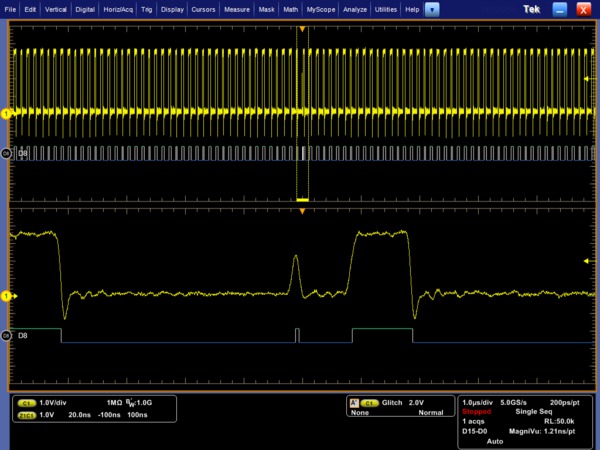600x450 pixels.
Task: Click the red Stopped acquisition status
Action: coord(477,410)
